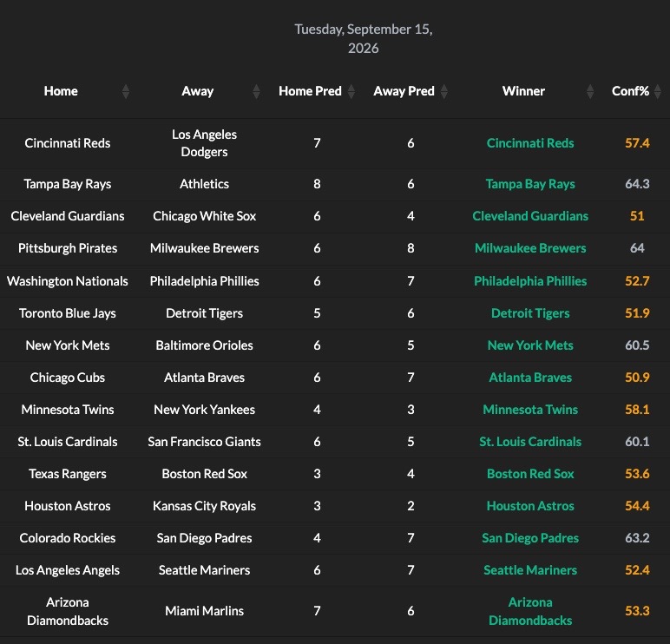
Task: Click Minnesota Twins home team
Action: tap(68, 410)
